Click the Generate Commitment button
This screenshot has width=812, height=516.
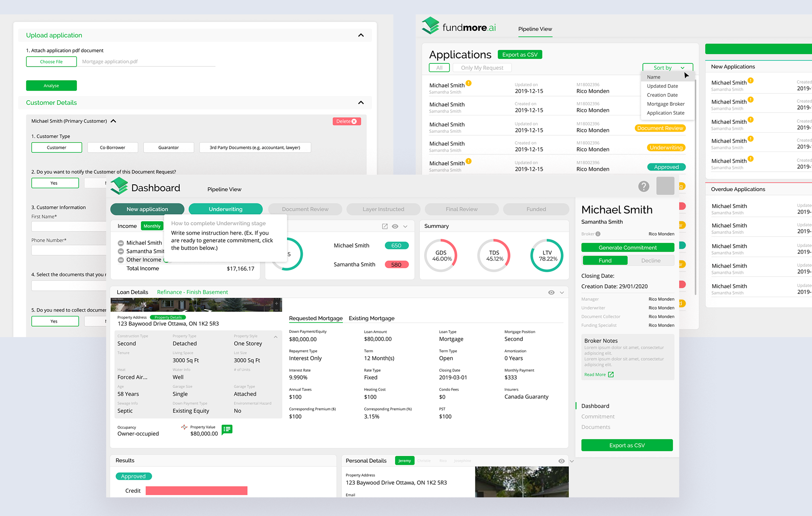tap(627, 248)
